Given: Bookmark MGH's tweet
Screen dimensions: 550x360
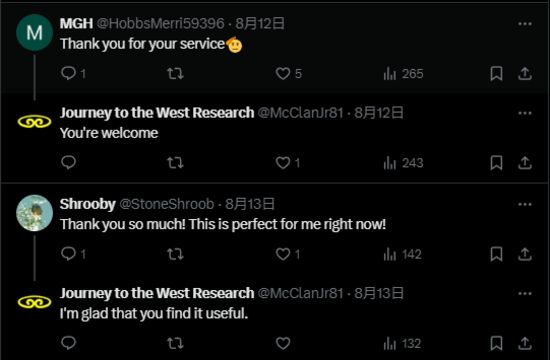Looking at the screenshot, I should 496,74.
